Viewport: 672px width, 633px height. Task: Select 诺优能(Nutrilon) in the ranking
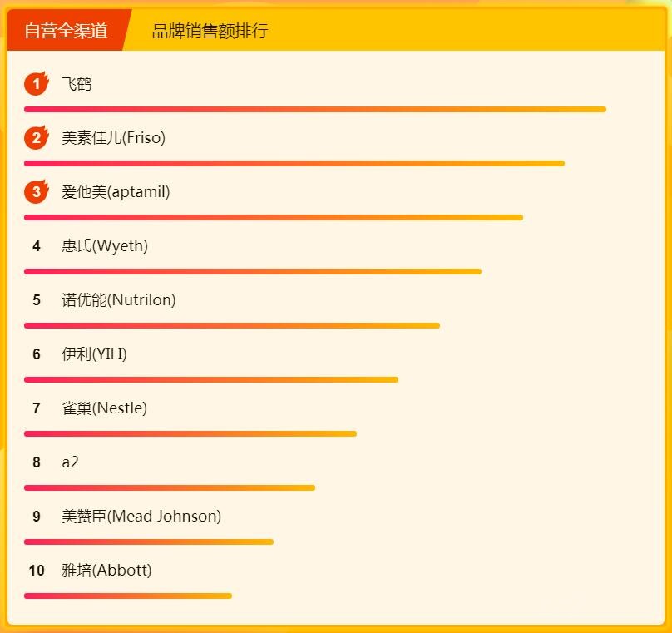point(119,300)
